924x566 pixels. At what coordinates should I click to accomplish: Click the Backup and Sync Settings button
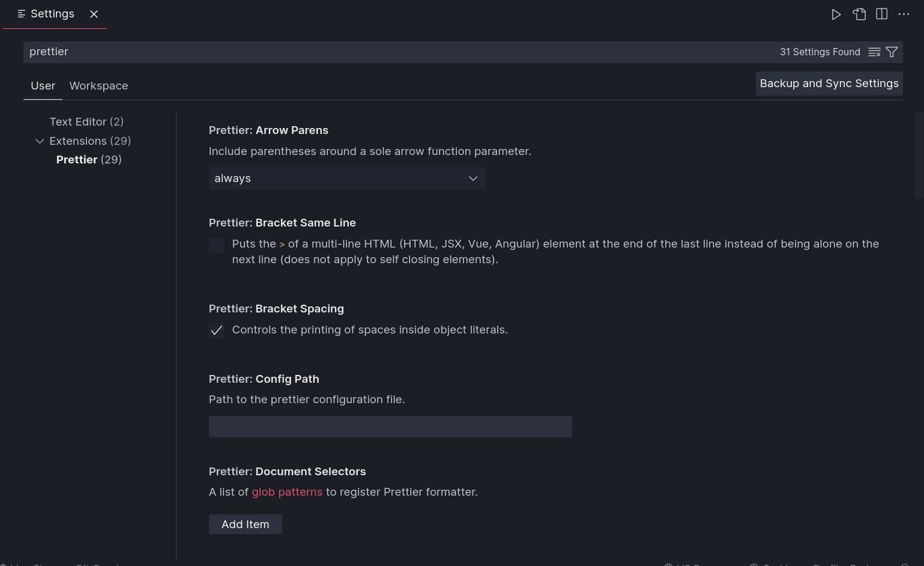829,84
